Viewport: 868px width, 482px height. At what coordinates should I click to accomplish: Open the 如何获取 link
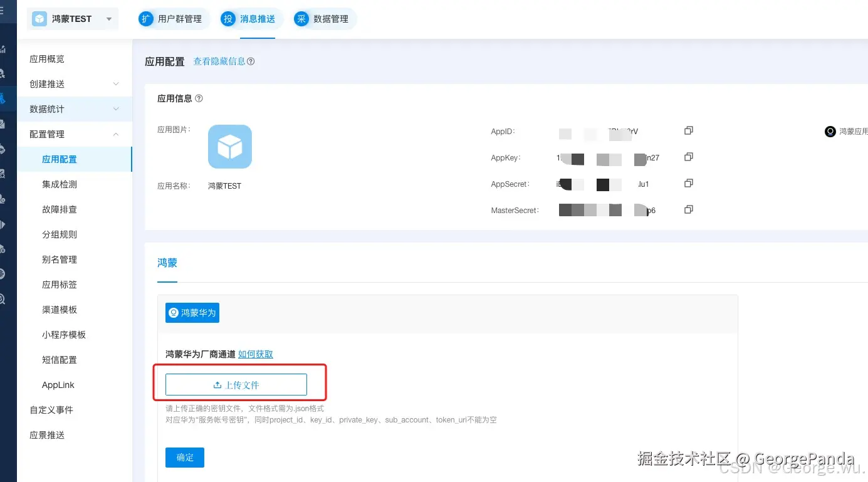coord(256,354)
